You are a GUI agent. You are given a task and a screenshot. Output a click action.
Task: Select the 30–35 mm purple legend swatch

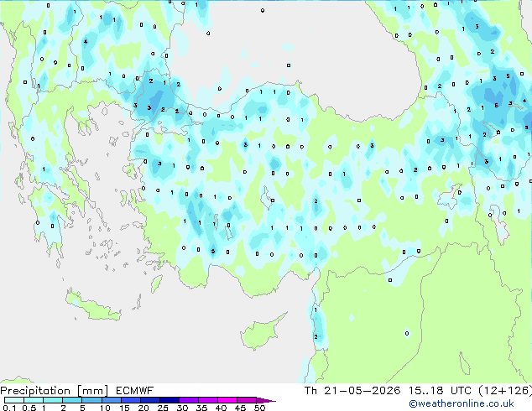pyautogui.click(x=188, y=400)
